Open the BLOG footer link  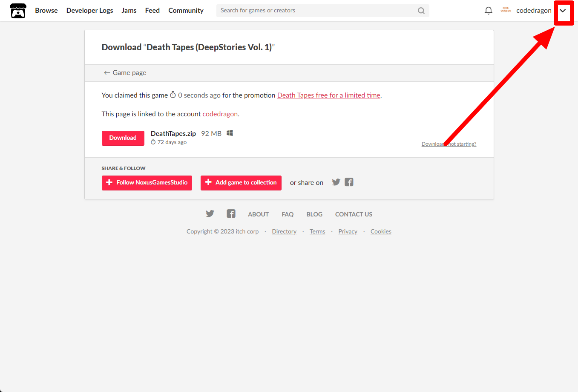(314, 214)
